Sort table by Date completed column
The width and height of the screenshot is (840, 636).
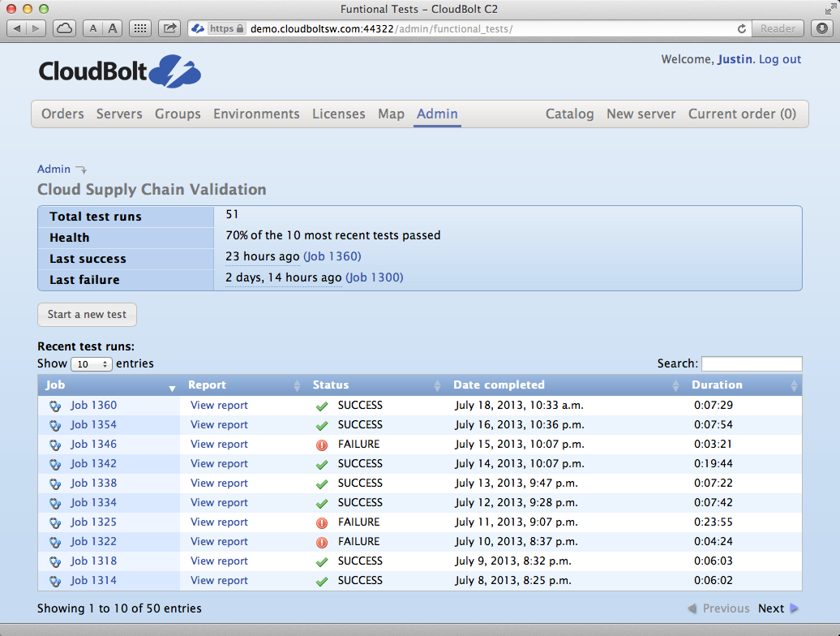(564, 385)
